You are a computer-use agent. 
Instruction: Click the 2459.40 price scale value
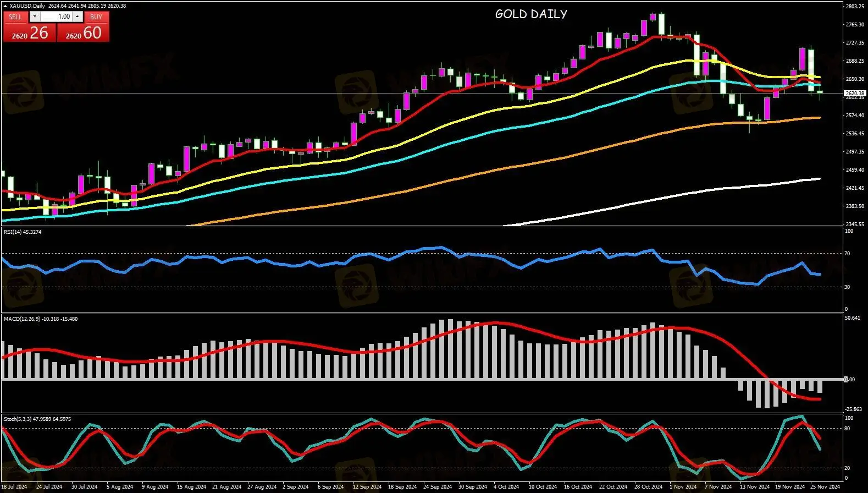(x=855, y=170)
